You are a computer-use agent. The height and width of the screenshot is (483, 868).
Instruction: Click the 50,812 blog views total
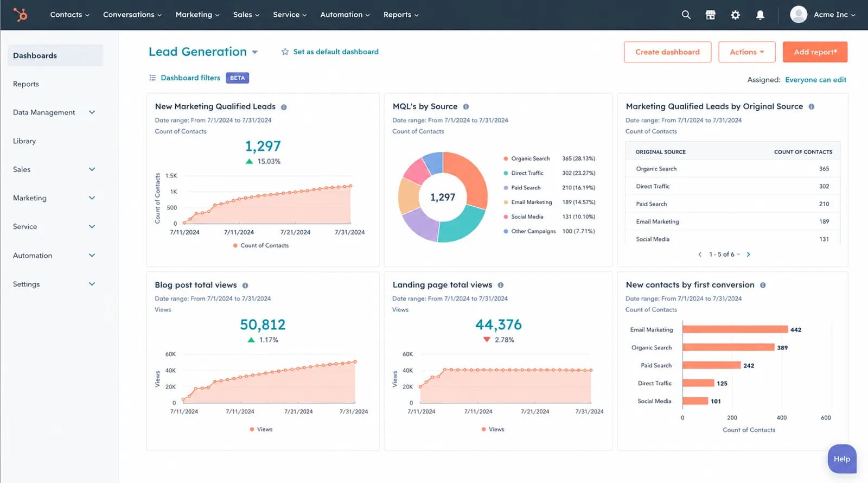(263, 325)
